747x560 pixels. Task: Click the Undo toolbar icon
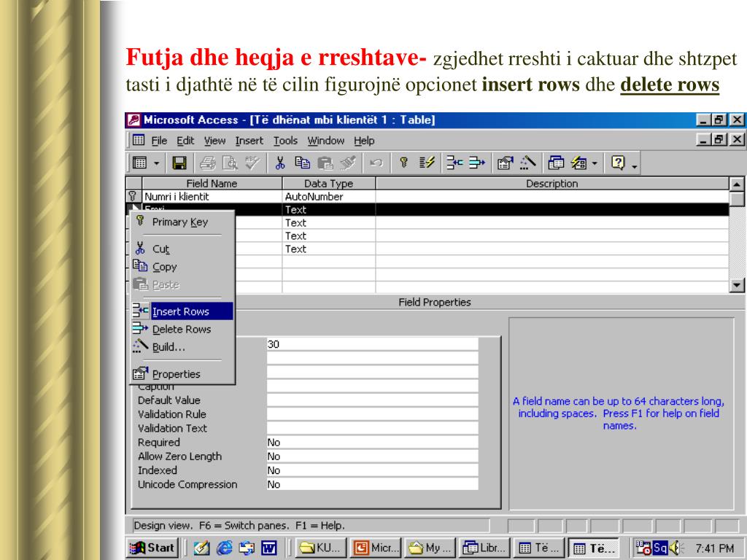coord(376,163)
